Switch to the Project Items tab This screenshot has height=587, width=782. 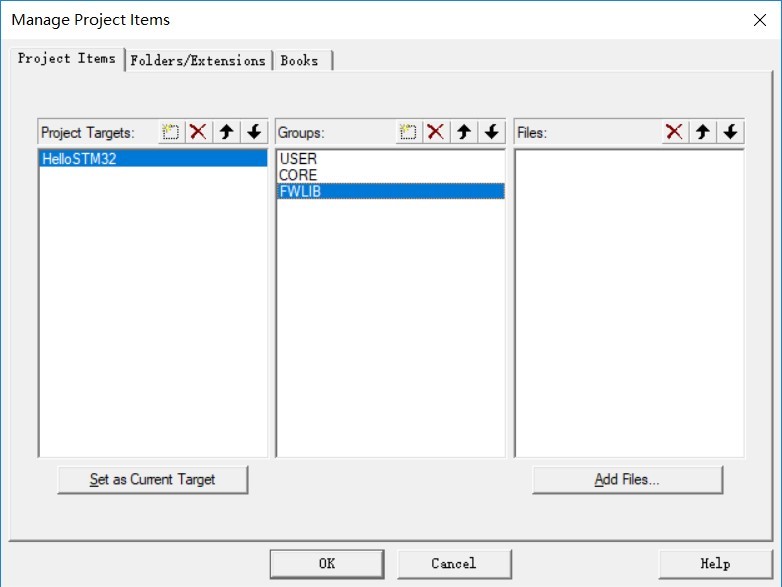point(67,59)
